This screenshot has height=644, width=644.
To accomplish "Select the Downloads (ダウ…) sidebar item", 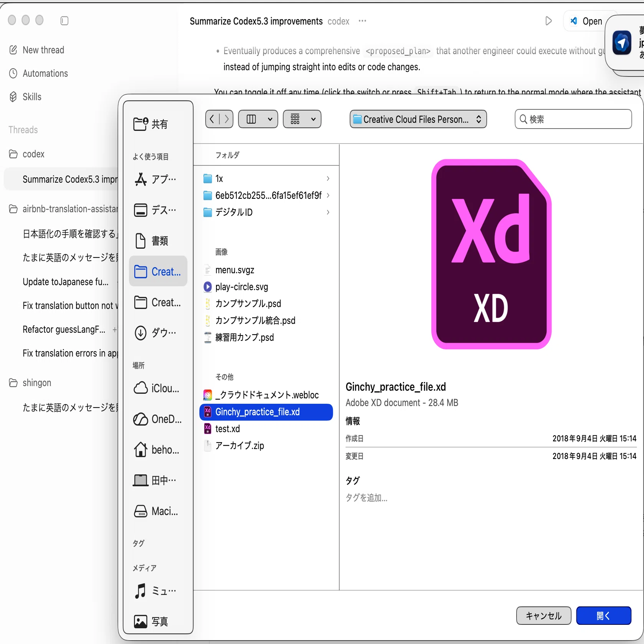I will [158, 333].
